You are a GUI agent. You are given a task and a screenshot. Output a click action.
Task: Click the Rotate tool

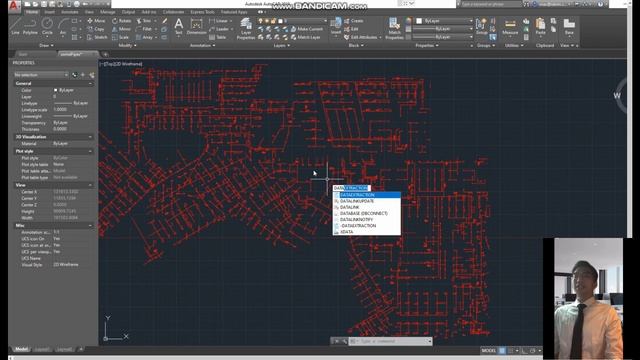point(122,21)
